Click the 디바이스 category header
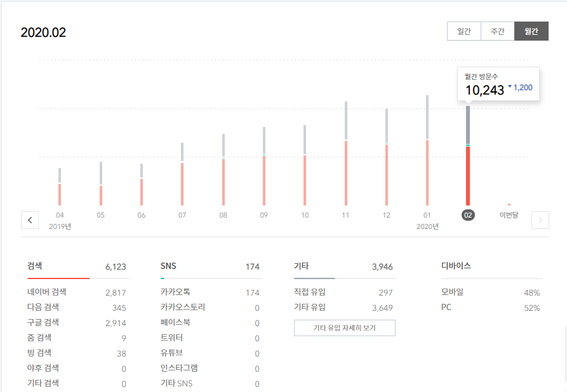 pyautogui.click(x=456, y=266)
